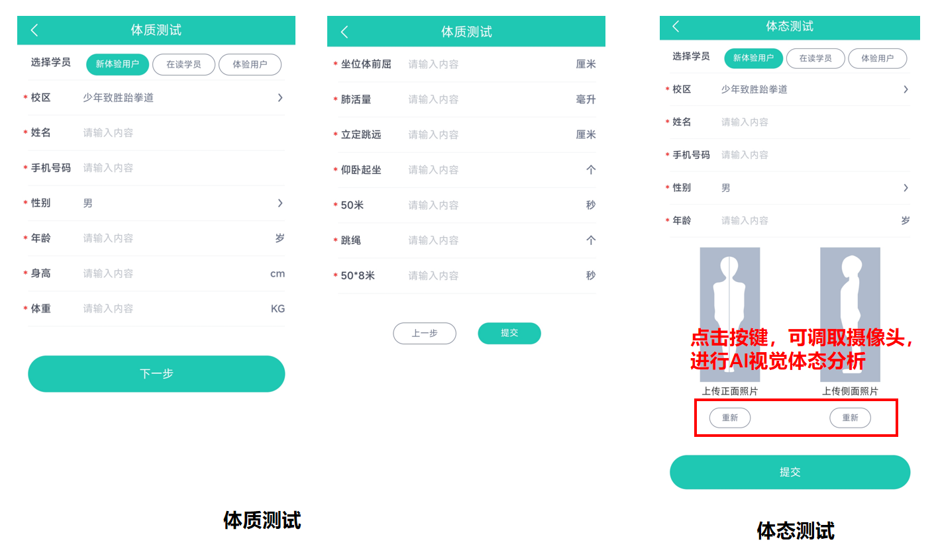Click 校区 chevron arrow on 体态测试 screen
The height and width of the screenshot is (560, 936).
(x=906, y=89)
